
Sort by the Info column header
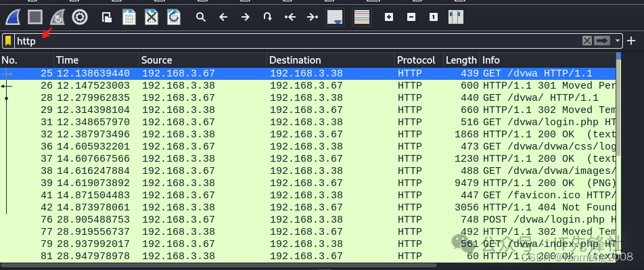(548, 60)
